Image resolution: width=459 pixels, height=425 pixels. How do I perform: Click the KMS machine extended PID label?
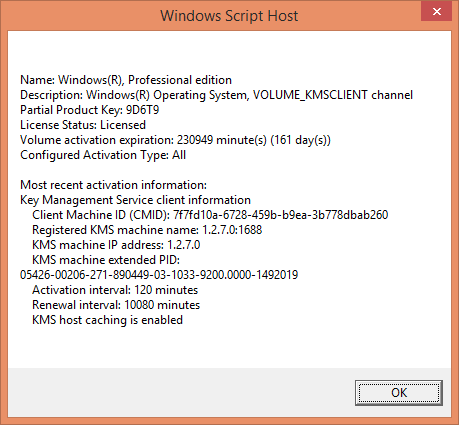coord(106,260)
